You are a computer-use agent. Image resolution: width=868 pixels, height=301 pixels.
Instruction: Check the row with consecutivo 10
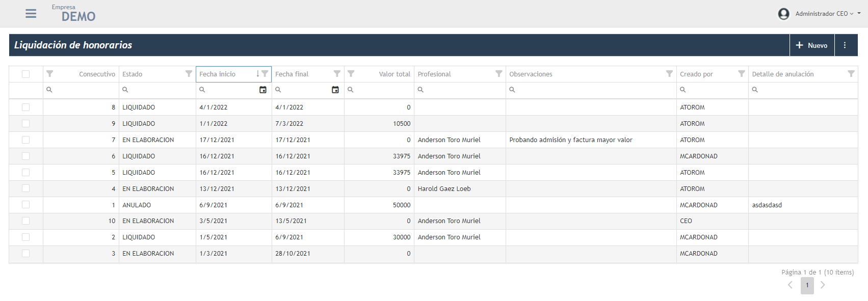coord(26,221)
